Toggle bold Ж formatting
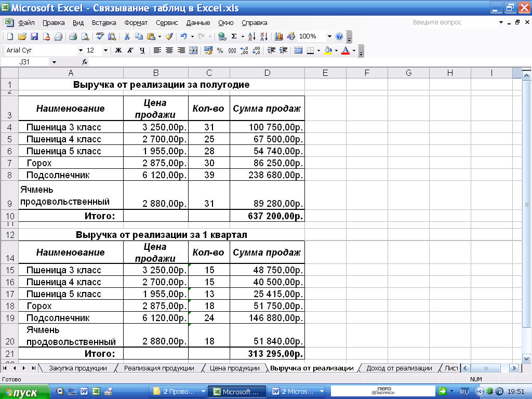The width and height of the screenshot is (532, 399). [118, 50]
